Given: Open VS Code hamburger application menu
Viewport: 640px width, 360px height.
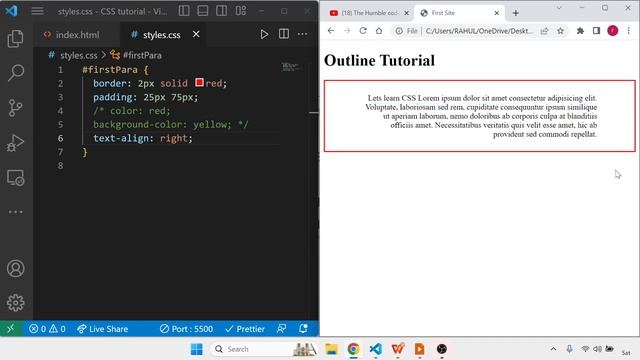Looking at the screenshot, I should tap(38, 11).
